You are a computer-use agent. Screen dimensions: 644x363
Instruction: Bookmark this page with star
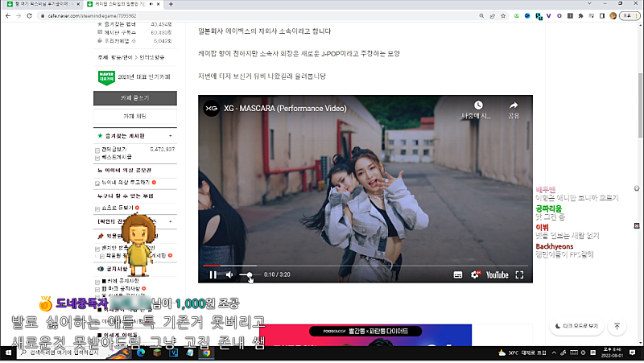click(x=502, y=15)
